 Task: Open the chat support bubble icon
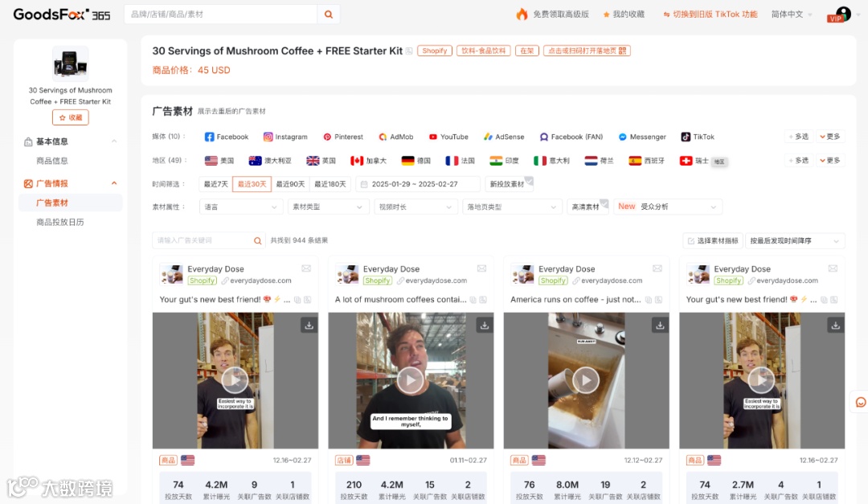(x=860, y=402)
